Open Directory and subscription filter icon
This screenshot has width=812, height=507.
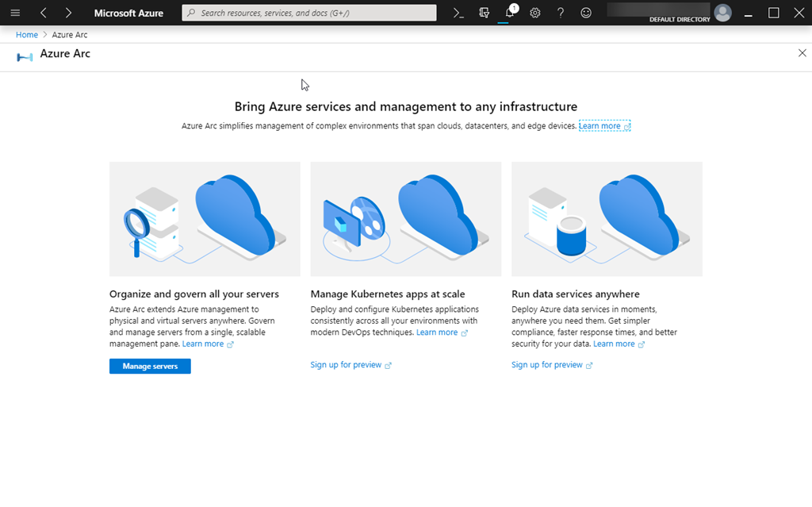tap(485, 13)
